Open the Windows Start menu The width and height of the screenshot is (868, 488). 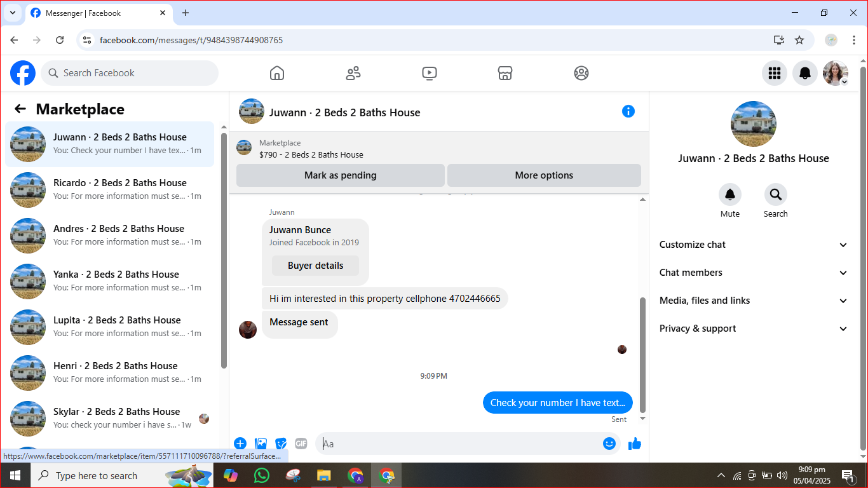15,475
